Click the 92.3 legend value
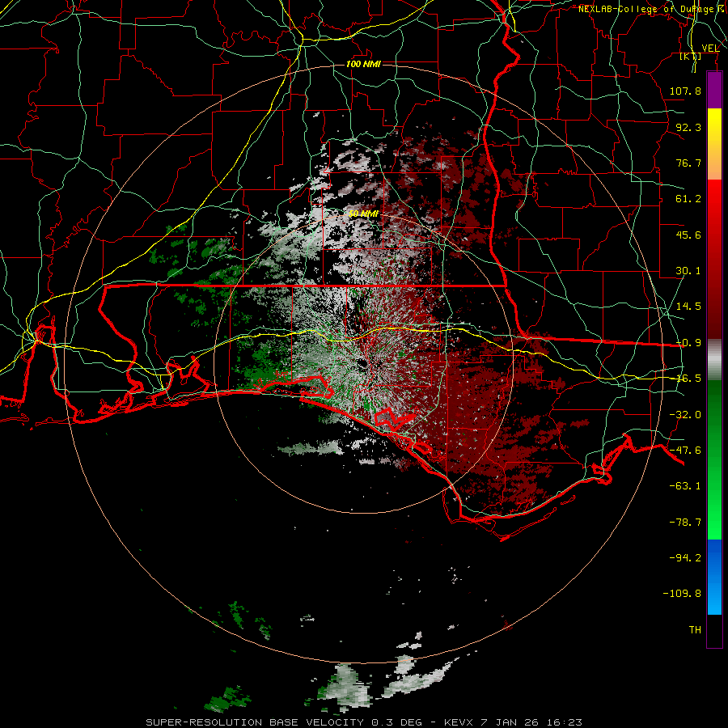 (688, 127)
